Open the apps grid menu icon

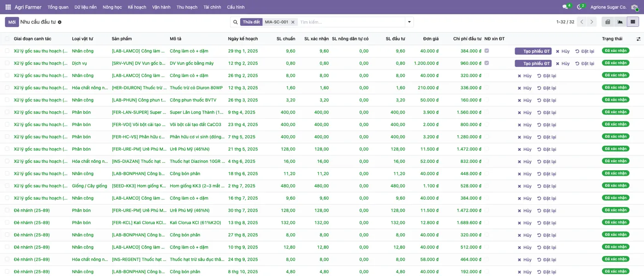[x=8, y=7]
